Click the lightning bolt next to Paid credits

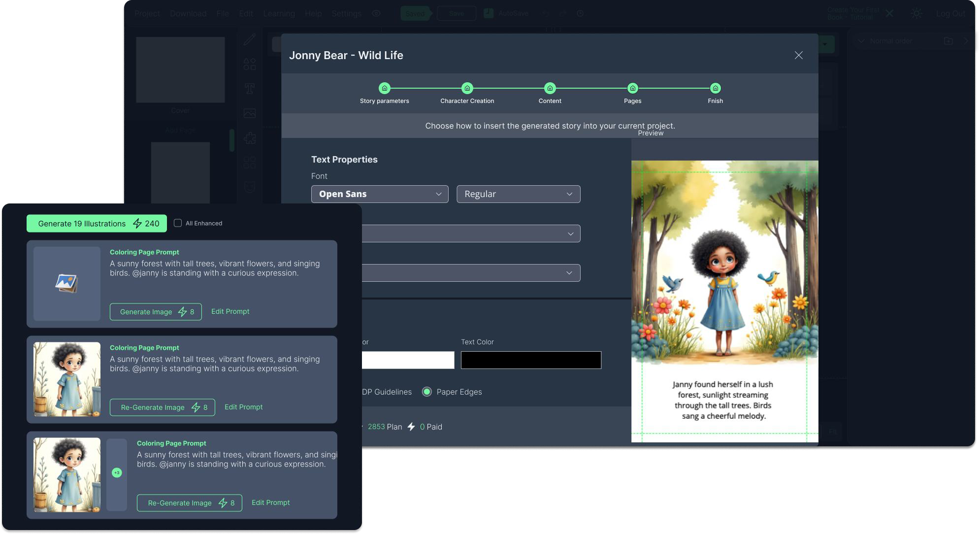pos(411,427)
